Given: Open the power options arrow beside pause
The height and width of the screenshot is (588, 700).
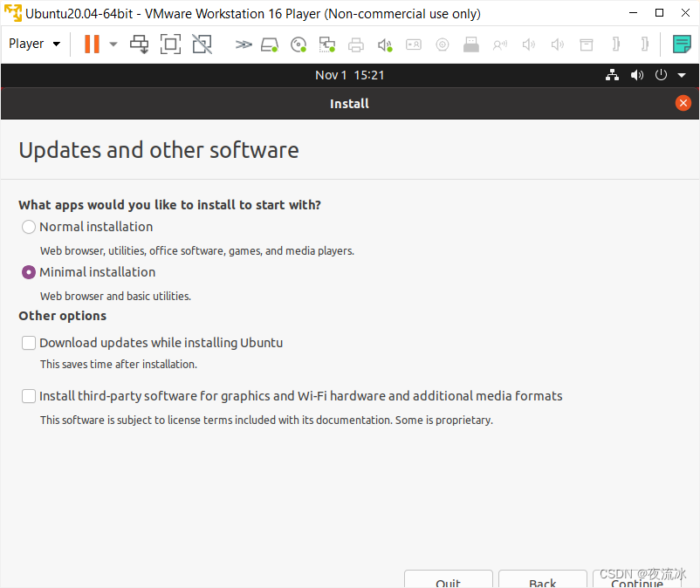Looking at the screenshot, I should pos(113,44).
